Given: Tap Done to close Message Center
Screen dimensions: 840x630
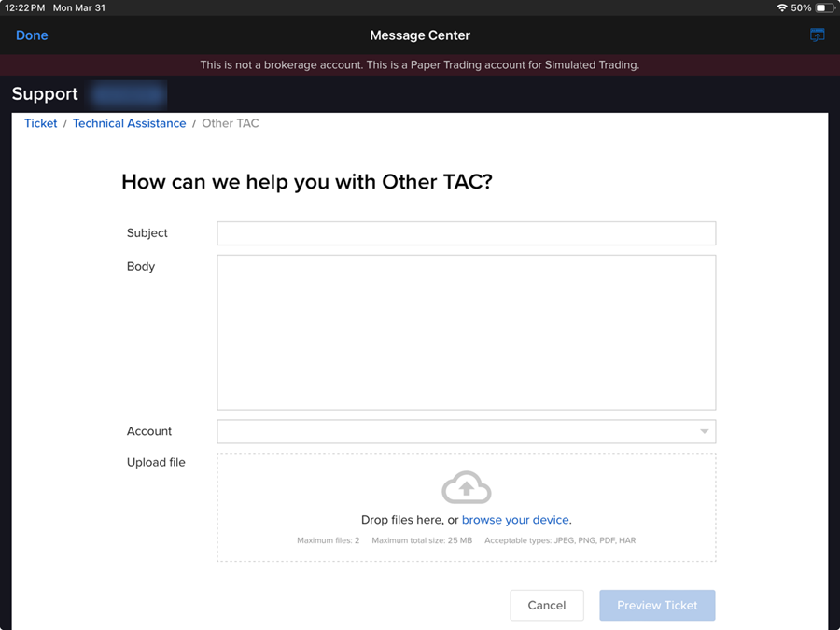Looking at the screenshot, I should pyautogui.click(x=32, y=35).
